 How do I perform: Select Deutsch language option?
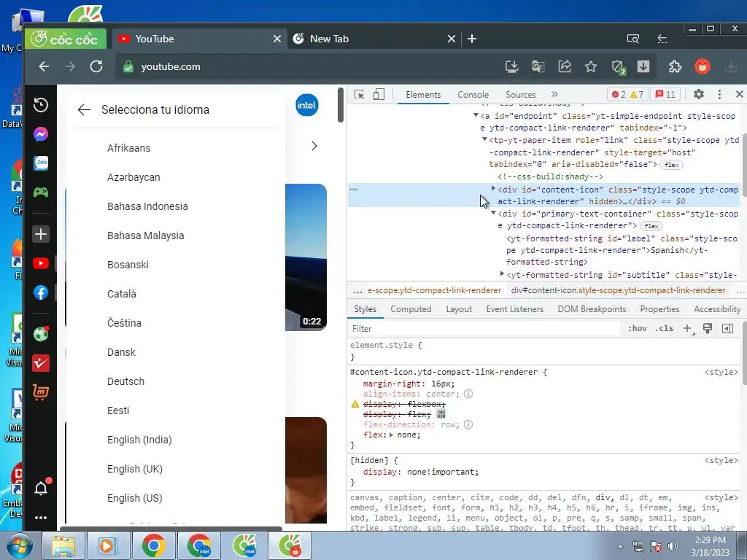[x=125, y=381]
